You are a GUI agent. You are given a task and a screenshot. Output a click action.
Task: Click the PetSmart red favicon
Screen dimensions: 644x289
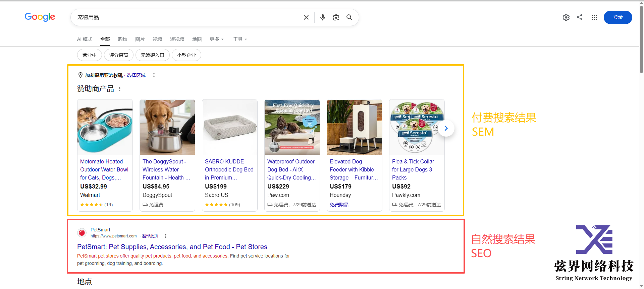(x=82, y=233)
